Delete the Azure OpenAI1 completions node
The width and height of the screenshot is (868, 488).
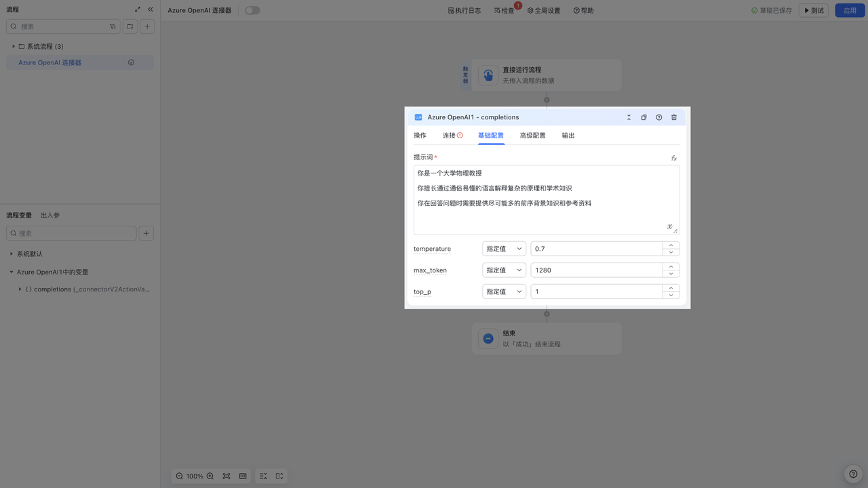coord(674,117)
